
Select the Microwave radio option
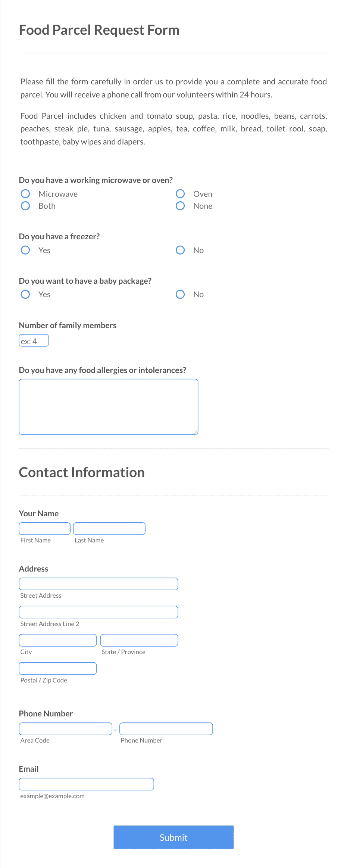coord(25,193)
